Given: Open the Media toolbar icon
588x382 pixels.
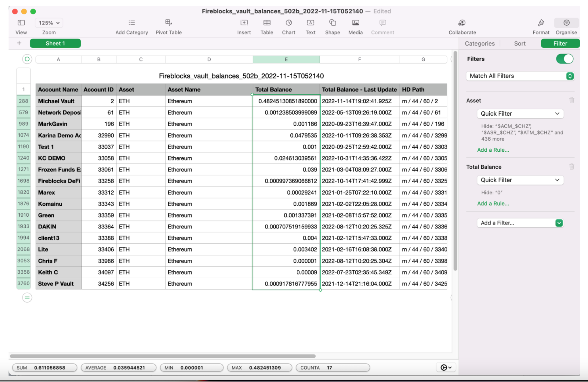Looking at the screenshot, I should point(356,23).
